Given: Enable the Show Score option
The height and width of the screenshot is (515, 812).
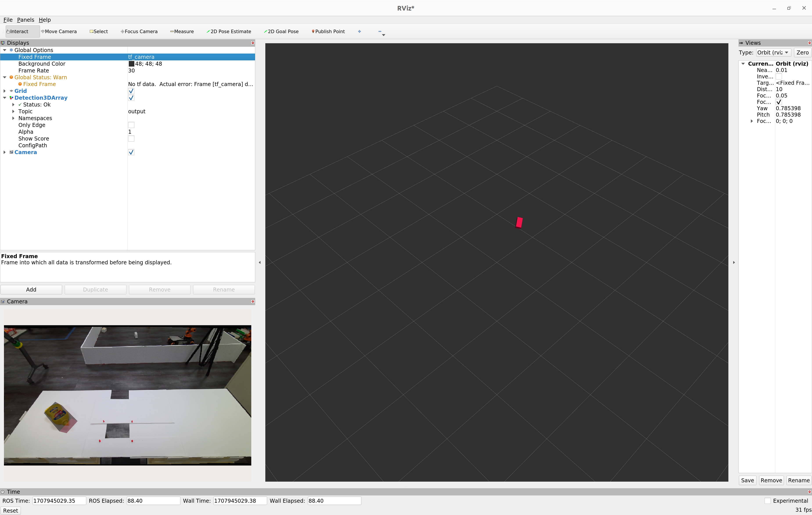Looking at the screenshot, I should (131, 138).
